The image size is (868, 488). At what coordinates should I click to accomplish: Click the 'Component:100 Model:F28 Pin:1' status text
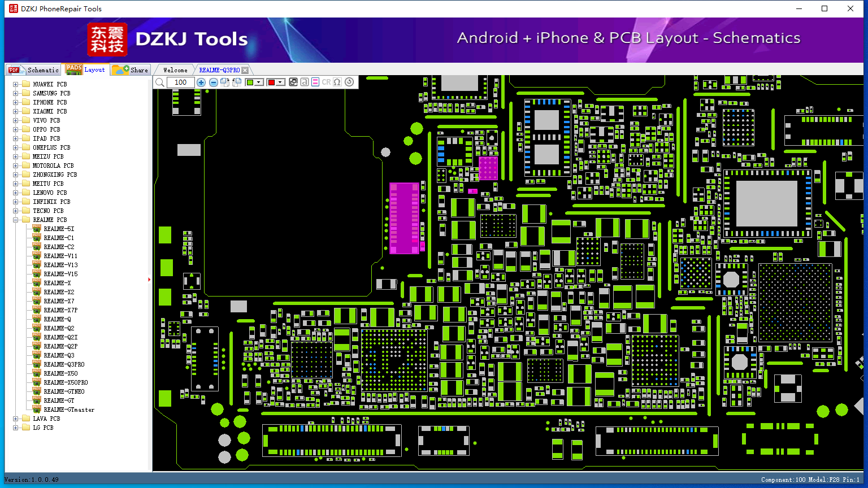tap(810, 480)
